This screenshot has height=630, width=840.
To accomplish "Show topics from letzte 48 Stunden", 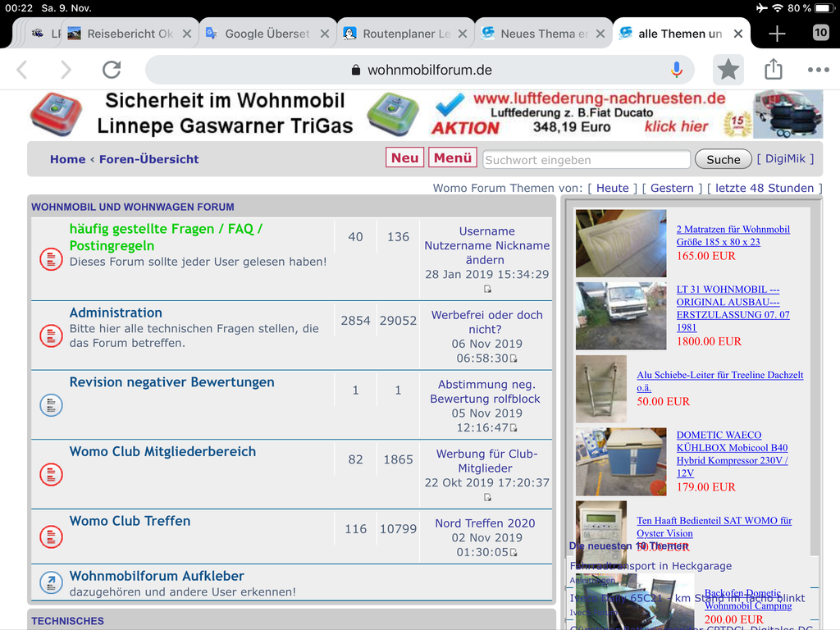I will pyautogui.click(x=765, y=188).
